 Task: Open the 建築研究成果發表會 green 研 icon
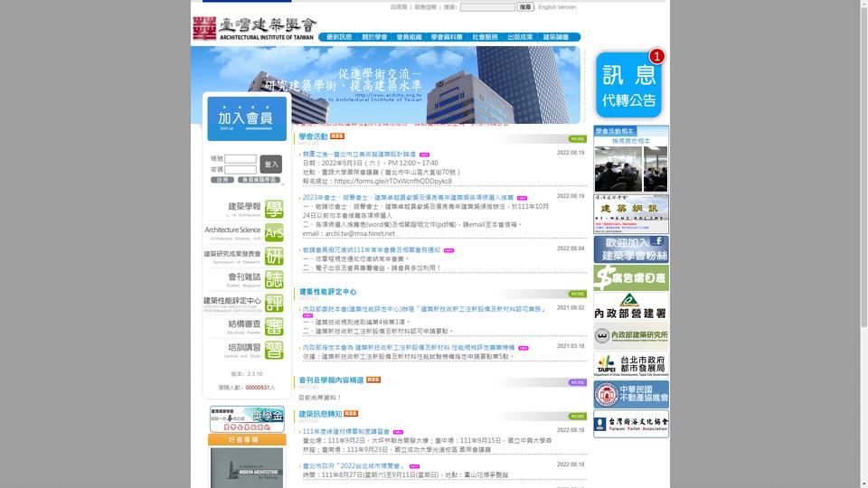(274, 256)
